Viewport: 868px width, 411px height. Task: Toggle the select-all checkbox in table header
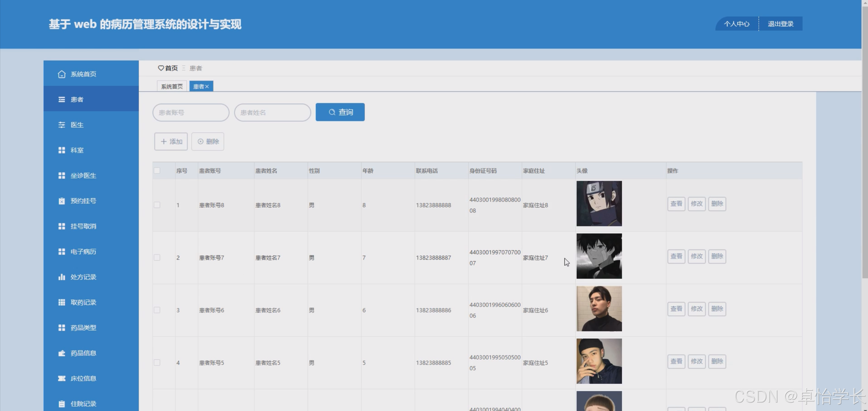(157, 171)
